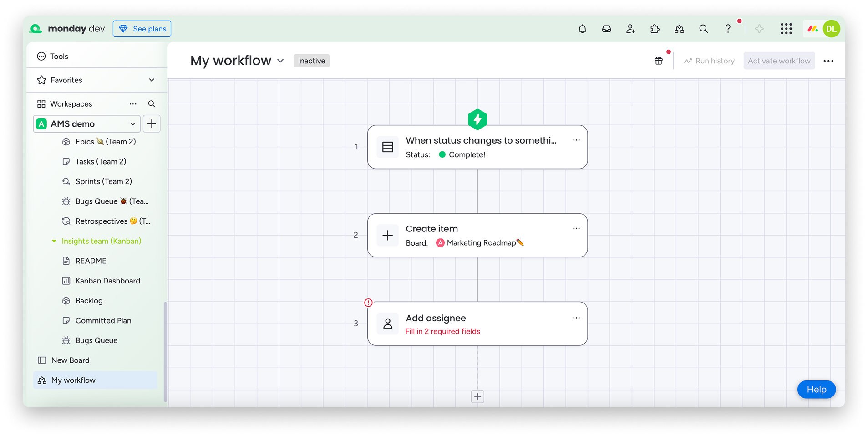Open Bugs Queue (Team 2) board

112,201
